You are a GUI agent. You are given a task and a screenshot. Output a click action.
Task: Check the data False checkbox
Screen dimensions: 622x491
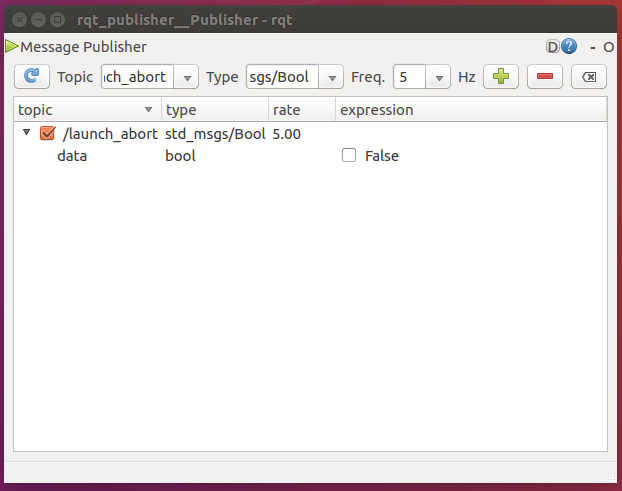click(x=349, y=155)
